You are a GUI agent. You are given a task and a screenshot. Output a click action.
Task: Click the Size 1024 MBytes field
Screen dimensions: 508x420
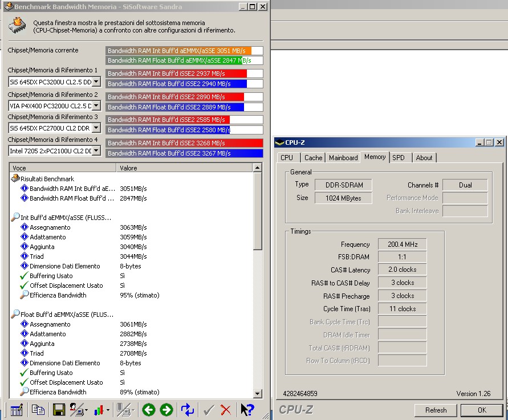click(343, 198)
